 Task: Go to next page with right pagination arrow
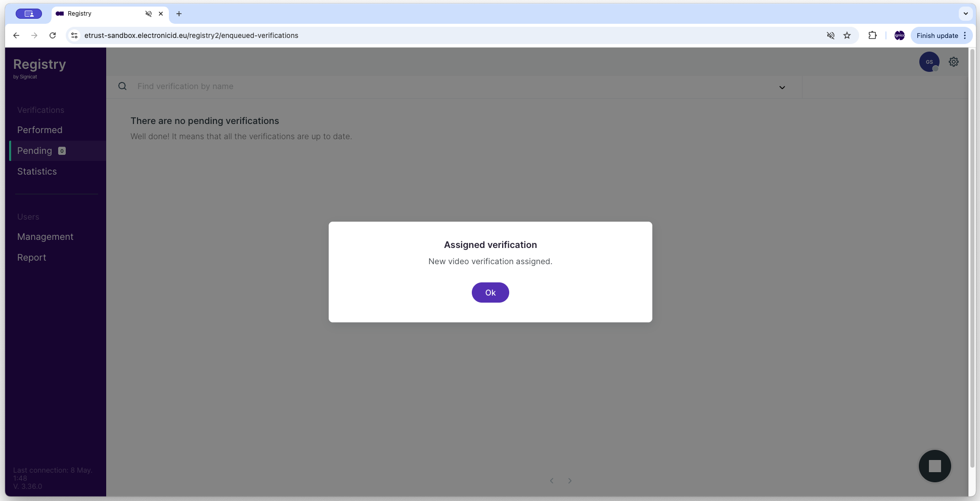[x=569, y=480]
